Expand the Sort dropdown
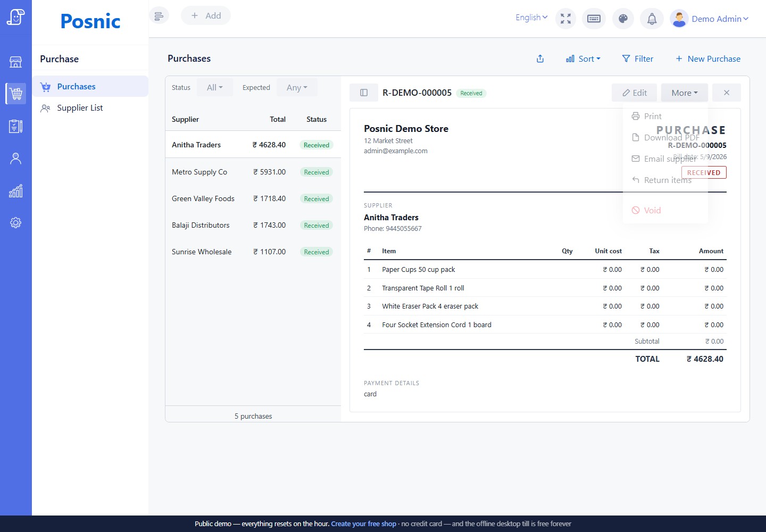The width and height of the screenshot is (766, 532). (583, 59)
